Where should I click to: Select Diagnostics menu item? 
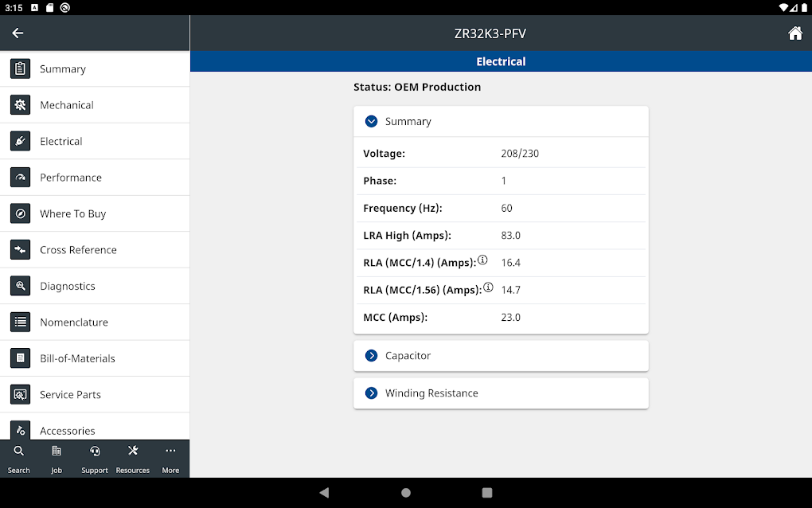click(x=95, y=286)
